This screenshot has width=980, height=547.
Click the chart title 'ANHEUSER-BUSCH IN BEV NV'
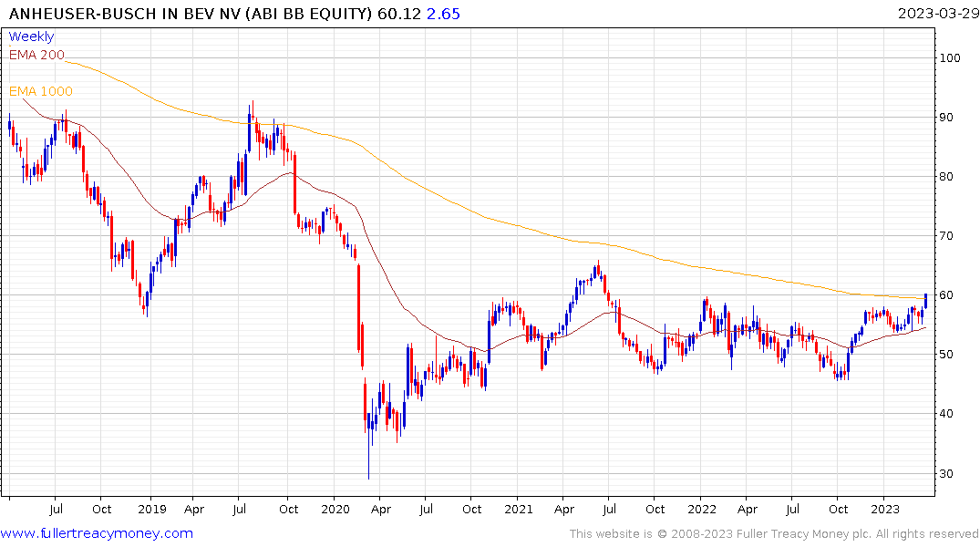point(124,14)
